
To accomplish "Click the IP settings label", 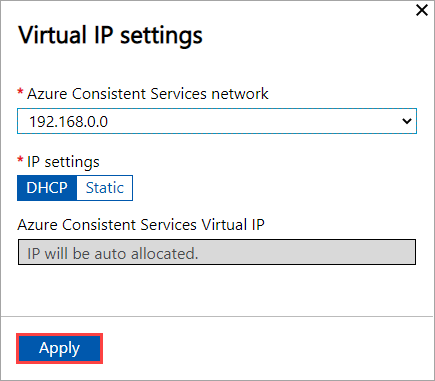I will [x=63, y=162].
